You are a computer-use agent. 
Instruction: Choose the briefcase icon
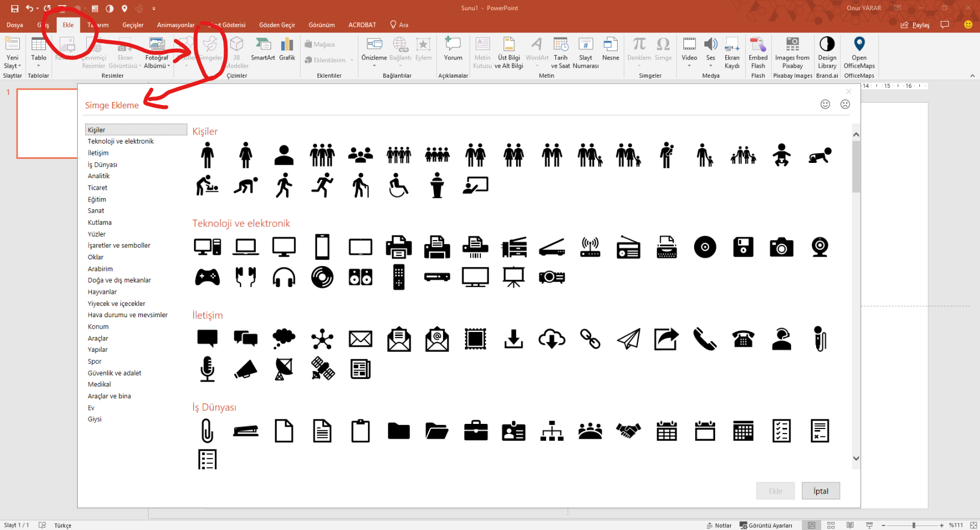point(475,431)
